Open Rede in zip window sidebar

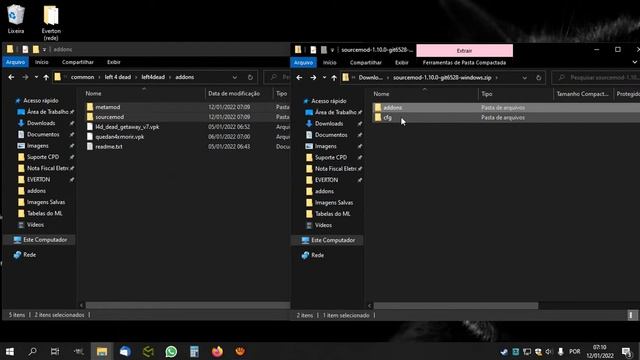tap(317, 255)
